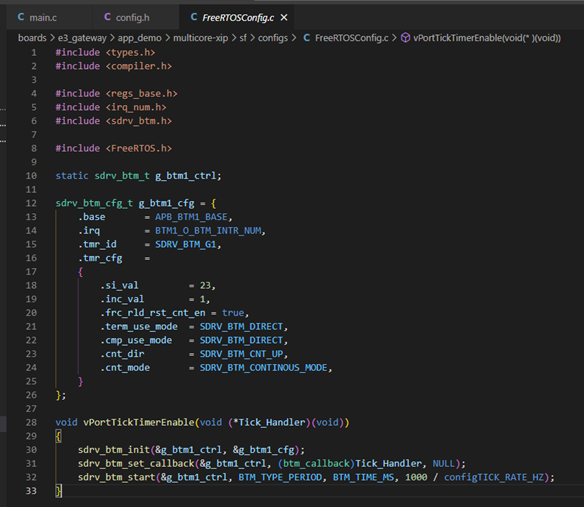Click the sdrv_btm_init function call

coord(114,450)
